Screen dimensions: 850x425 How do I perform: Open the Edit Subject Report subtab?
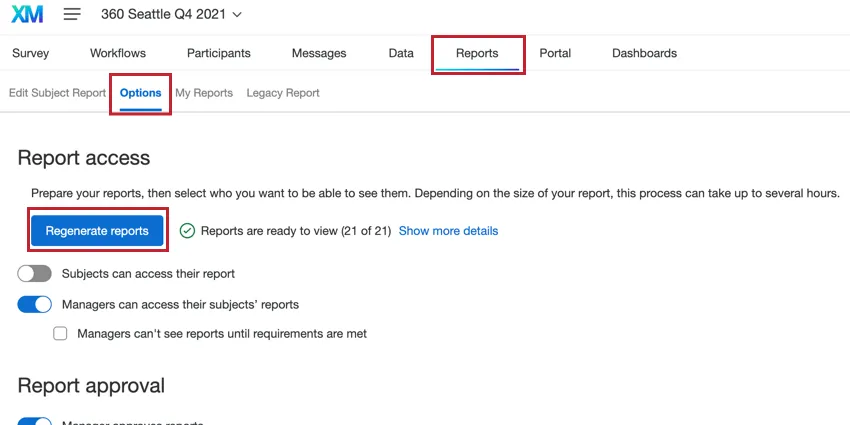point(57,93)
